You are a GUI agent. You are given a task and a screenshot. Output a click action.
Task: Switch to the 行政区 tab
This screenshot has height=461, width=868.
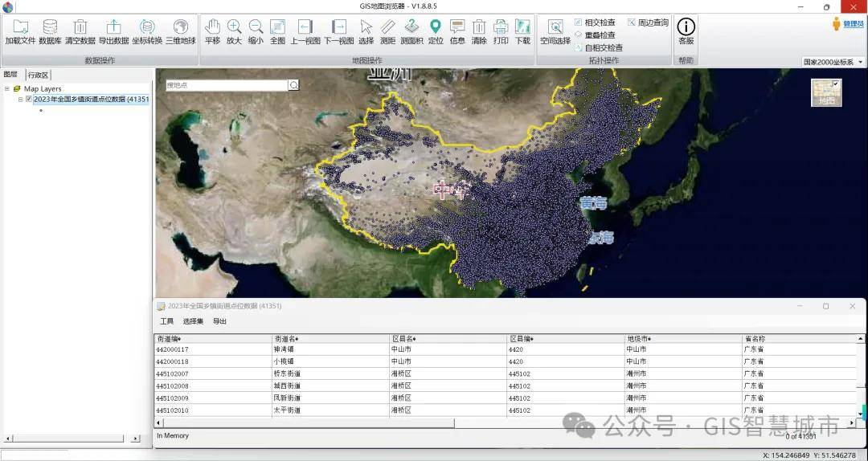point(38,75)
